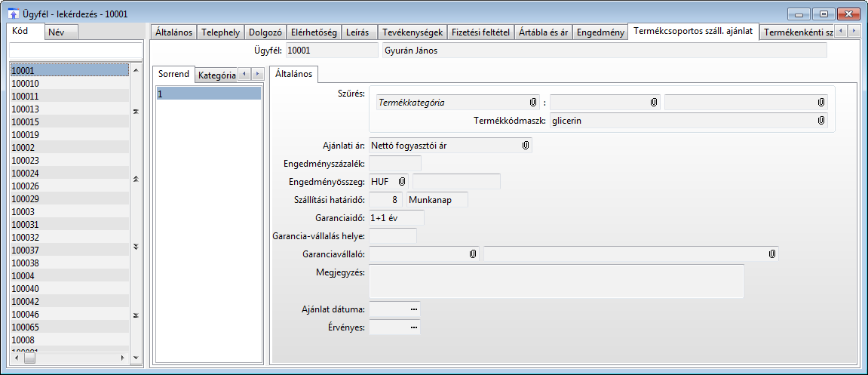Select customer code 100065
Viewport: 868px width, 375px height.
pos(69,327)
